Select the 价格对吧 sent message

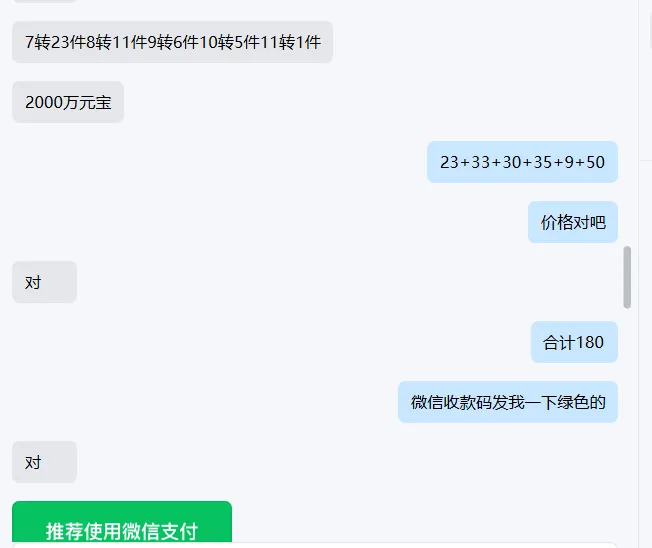(x=573, y=222)
